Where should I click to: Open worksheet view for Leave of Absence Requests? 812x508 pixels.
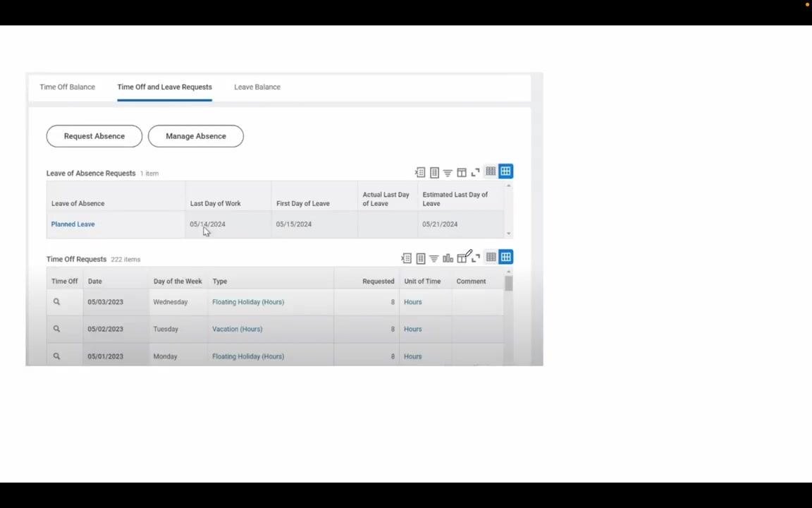[x=434, y=172]
